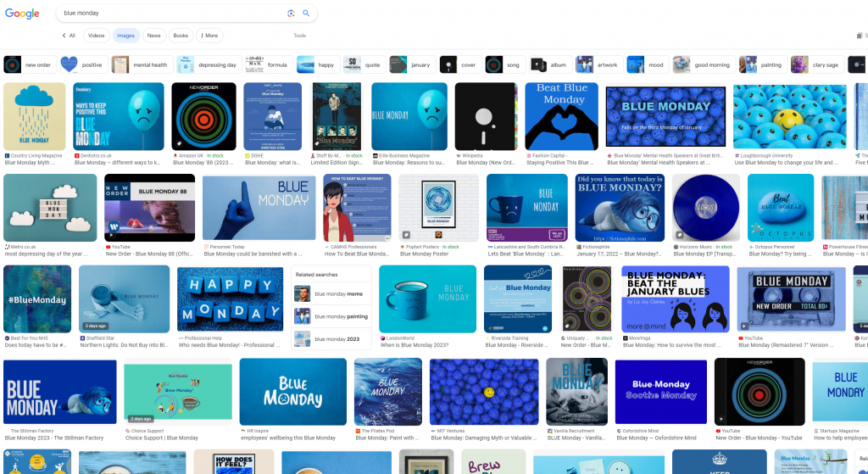Click inside the search text field
The image size is (868, 474).
coord(170,14)
